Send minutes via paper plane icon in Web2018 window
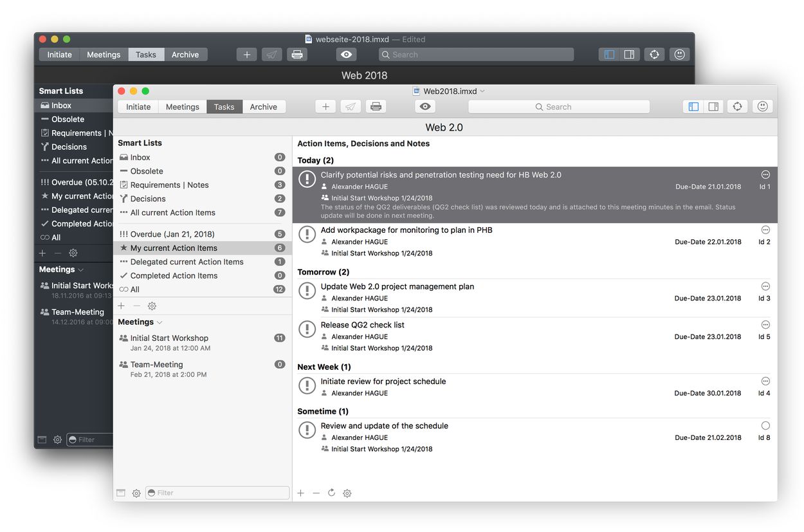804x532 pixels. point(351,107)
